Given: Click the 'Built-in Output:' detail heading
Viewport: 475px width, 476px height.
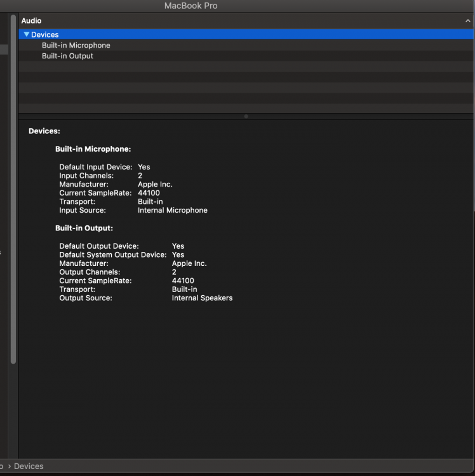Looking at the screenshot, I should point(84,228).
